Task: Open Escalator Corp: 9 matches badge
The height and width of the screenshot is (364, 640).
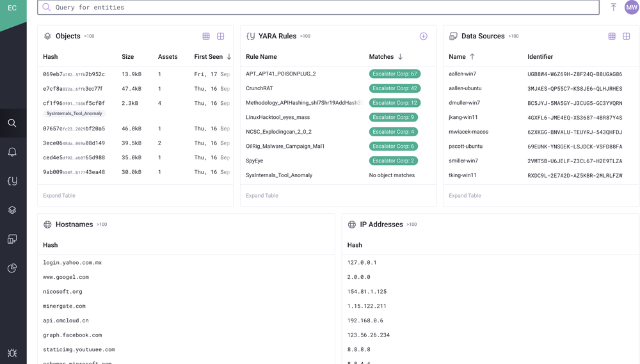Action: click(x=393, y=117)
